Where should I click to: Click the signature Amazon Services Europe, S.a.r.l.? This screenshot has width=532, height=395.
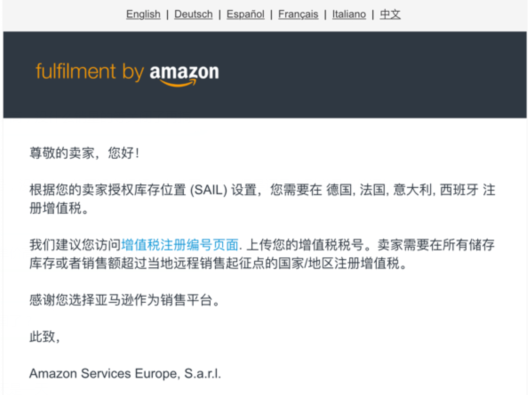pyautogui.click(x=125, y=373)
